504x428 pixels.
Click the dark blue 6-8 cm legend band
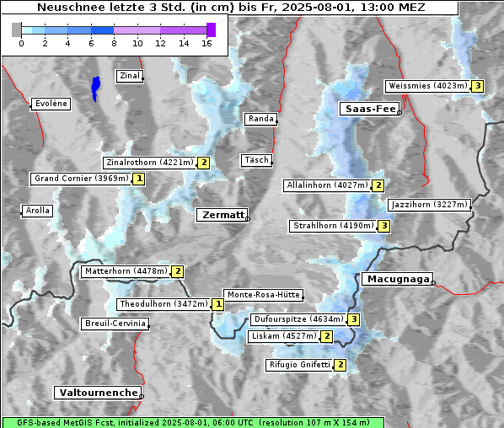(102, 30)
